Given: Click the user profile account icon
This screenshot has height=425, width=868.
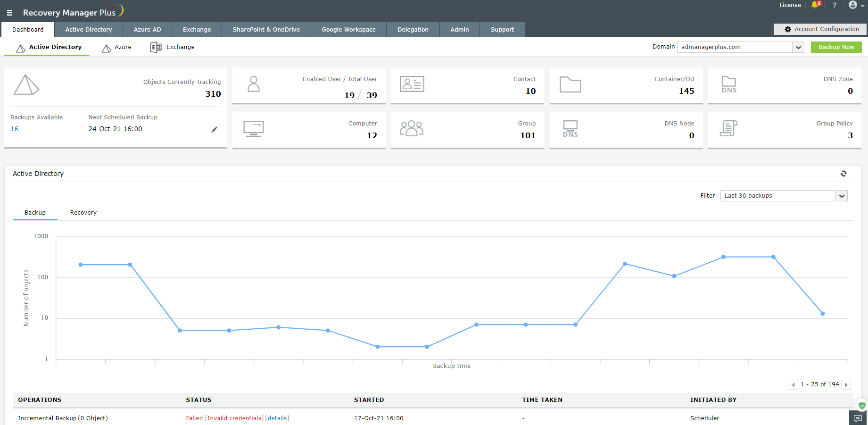Looking at the screenshot, I should click(852, 5).
